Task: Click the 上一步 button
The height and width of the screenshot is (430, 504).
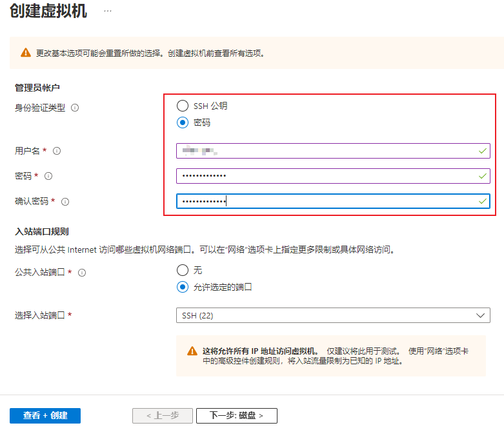Action: pos(163,416)
